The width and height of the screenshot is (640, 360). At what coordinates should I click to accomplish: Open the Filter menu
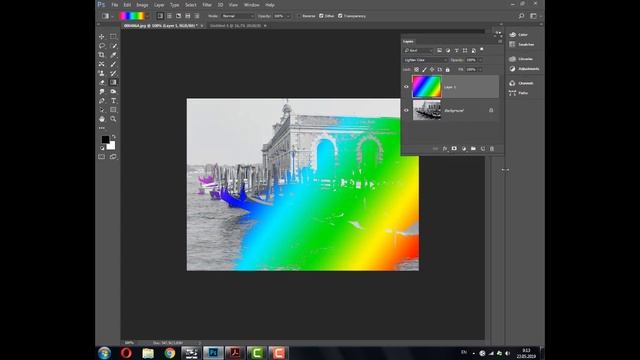pos(207,5)
